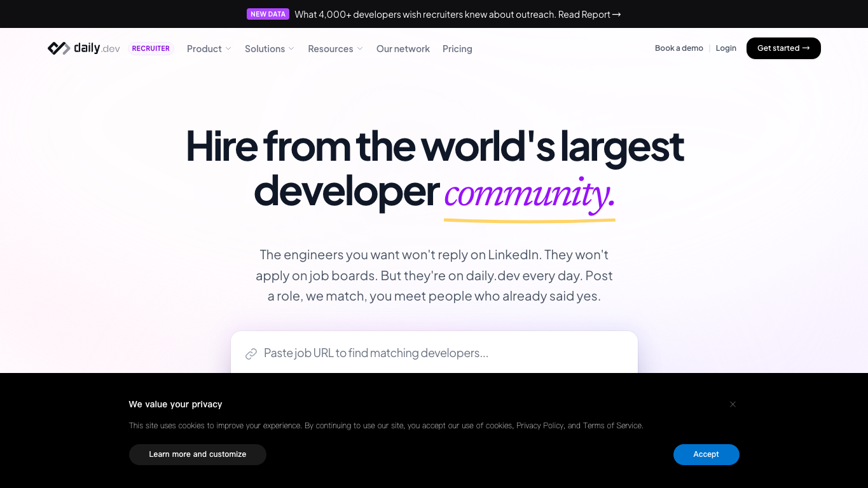Expand the Resources dropdown menu
This screenshot has height=488, width=868.
pos(336,49)
